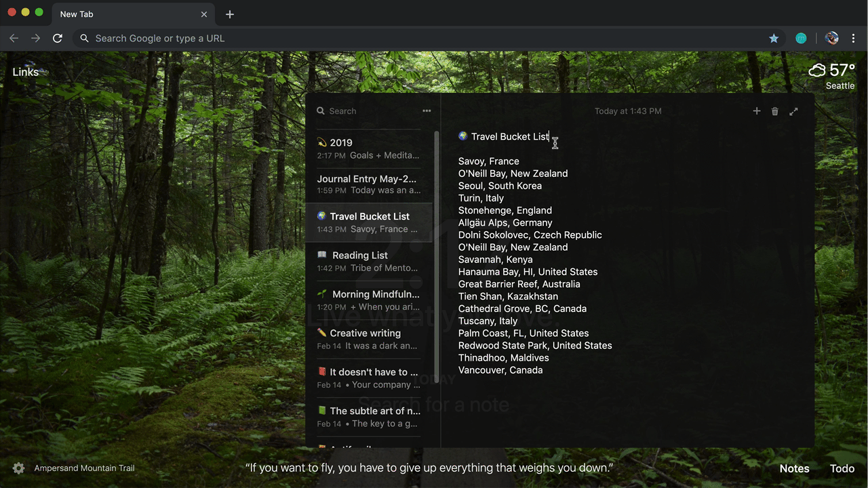Click the Palm Coast, FL line

tap(524, 333)
